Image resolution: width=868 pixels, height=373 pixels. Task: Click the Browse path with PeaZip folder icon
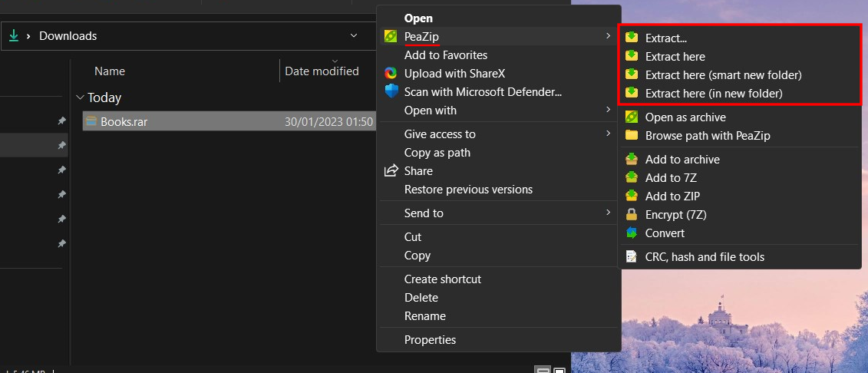tap(632, 136)
